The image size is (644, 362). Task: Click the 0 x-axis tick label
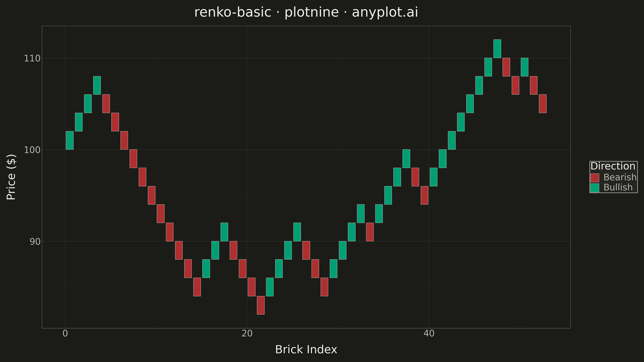click(65, 334)
